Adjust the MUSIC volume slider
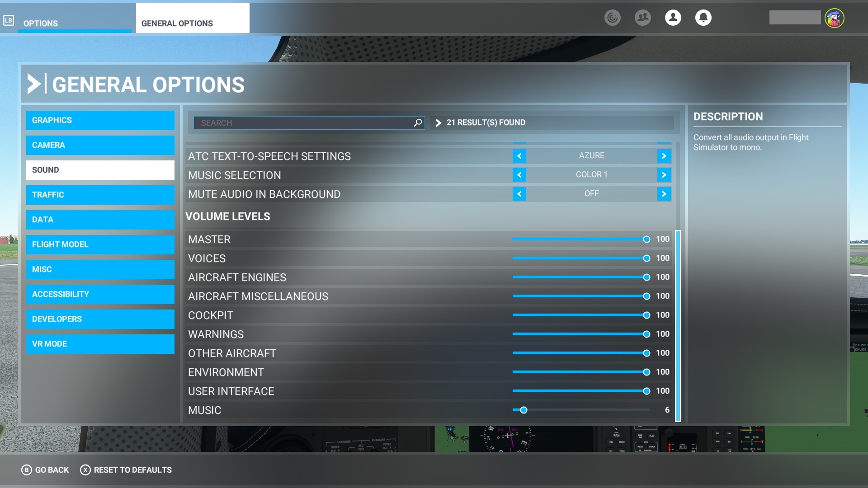The image size is (868, 488). coord(524,410)
